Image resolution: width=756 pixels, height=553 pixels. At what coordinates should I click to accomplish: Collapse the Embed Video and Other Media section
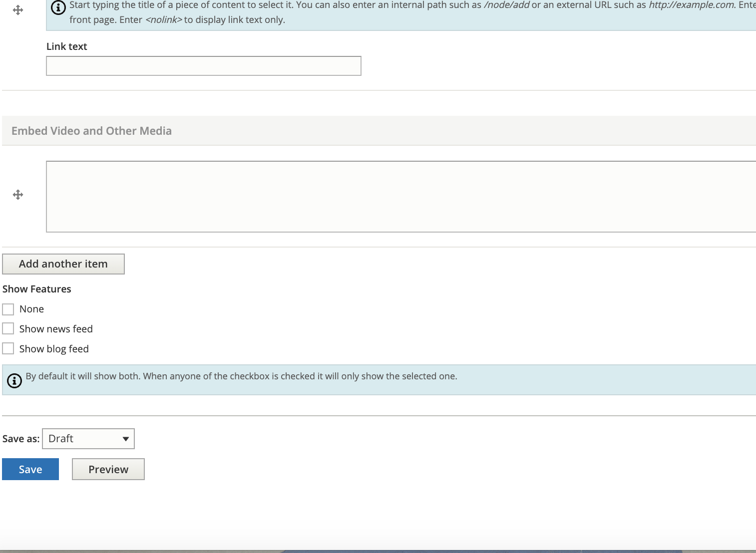click(x=91, y=131)
